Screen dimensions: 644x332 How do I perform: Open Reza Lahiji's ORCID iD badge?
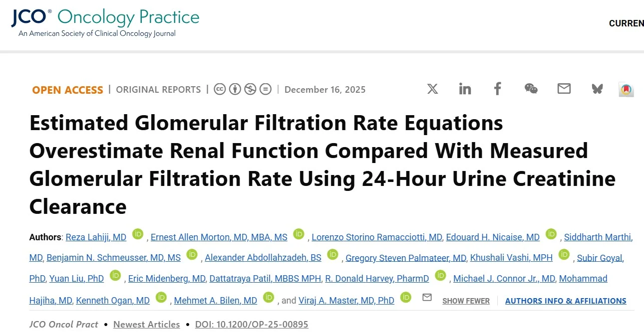(x=137, y=234)
